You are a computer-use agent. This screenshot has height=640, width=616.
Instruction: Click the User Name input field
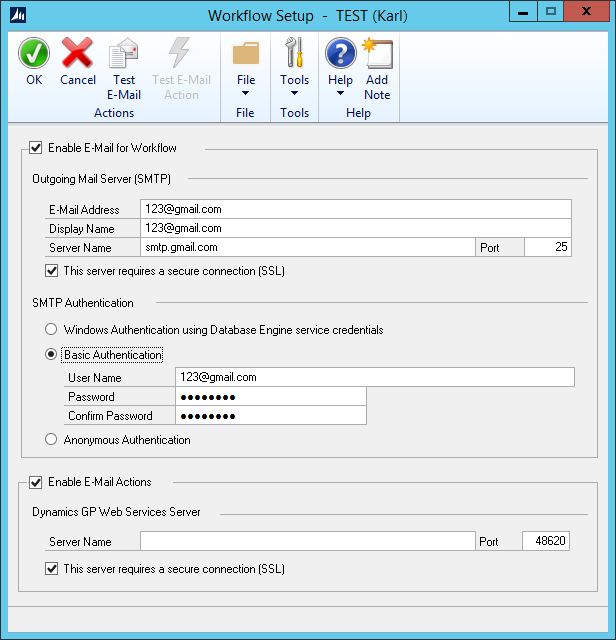coord(375,377)
